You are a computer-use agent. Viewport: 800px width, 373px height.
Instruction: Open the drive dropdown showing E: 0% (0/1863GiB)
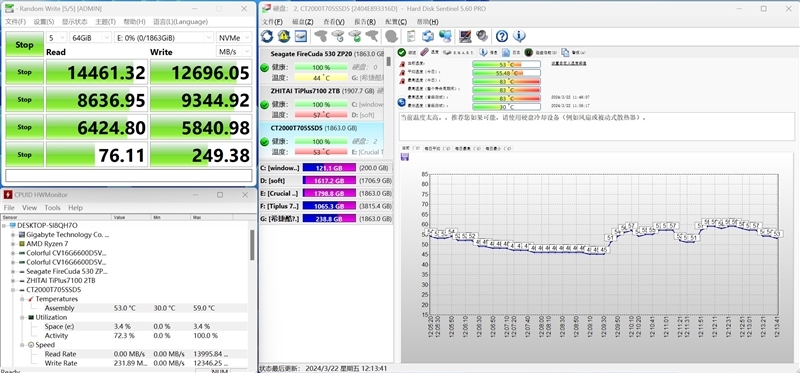tap(164, 38)
